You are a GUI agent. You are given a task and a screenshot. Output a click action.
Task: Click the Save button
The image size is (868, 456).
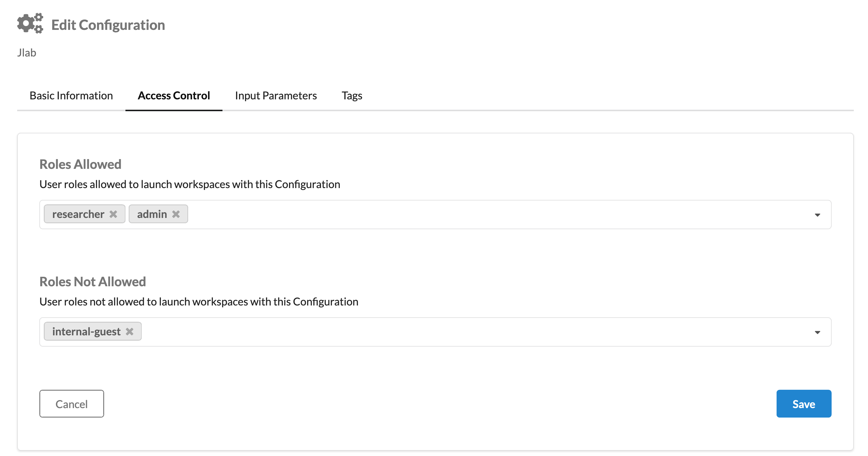[x=804, y=404]
